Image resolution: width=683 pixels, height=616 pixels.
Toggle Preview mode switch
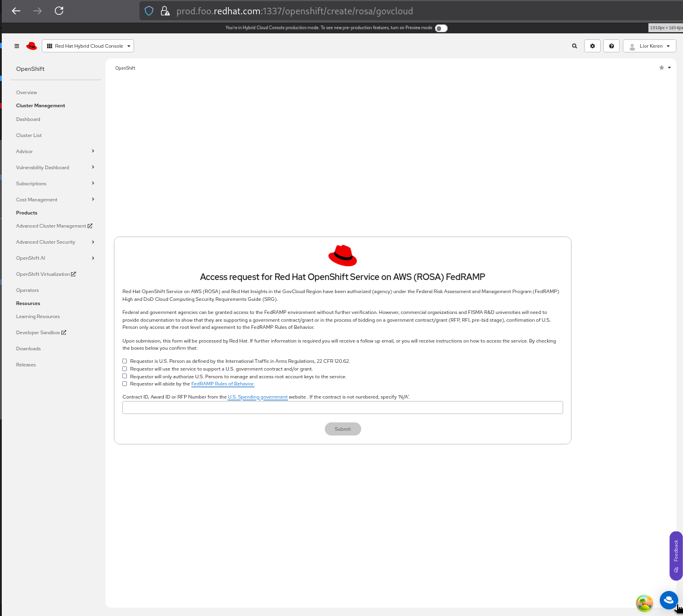pos(441,28)
